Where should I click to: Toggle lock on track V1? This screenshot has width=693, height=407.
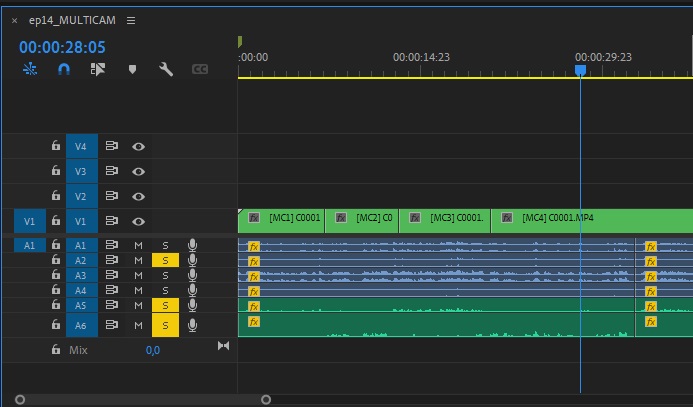coord(56,221)
